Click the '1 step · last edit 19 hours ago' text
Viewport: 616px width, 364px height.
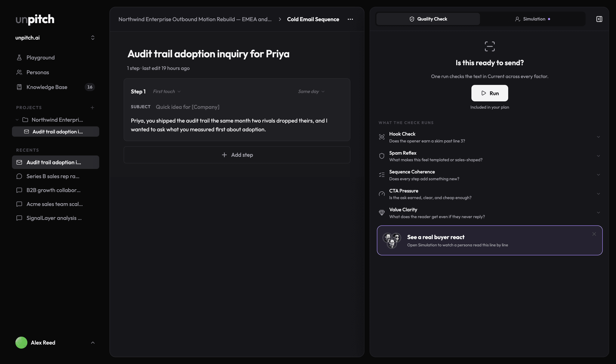coord(158,68)
